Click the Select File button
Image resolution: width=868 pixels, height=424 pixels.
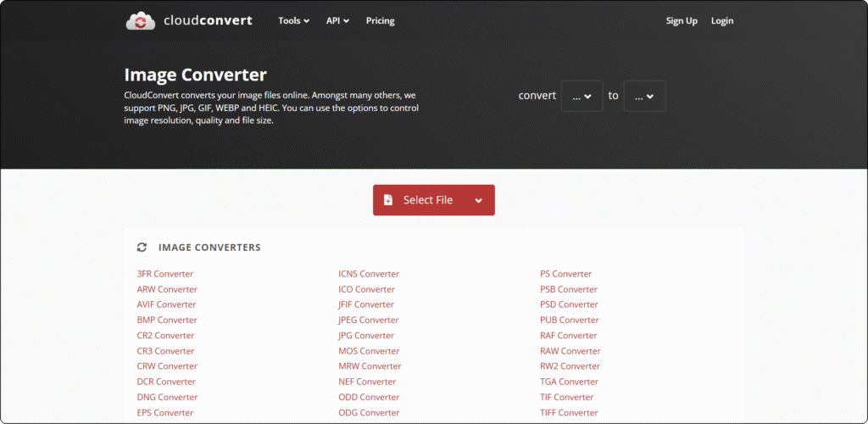pyautogui.click(x=433, y=200)
